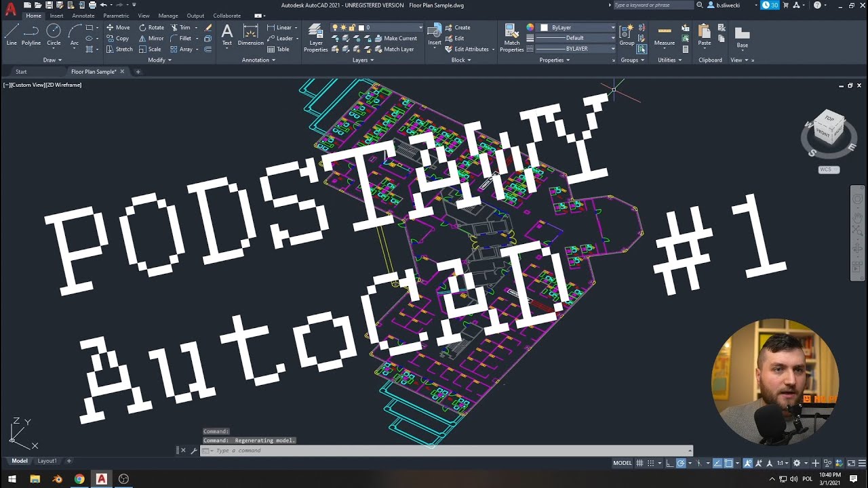
Task: Click the Mirror command
Action: (151, 39)
